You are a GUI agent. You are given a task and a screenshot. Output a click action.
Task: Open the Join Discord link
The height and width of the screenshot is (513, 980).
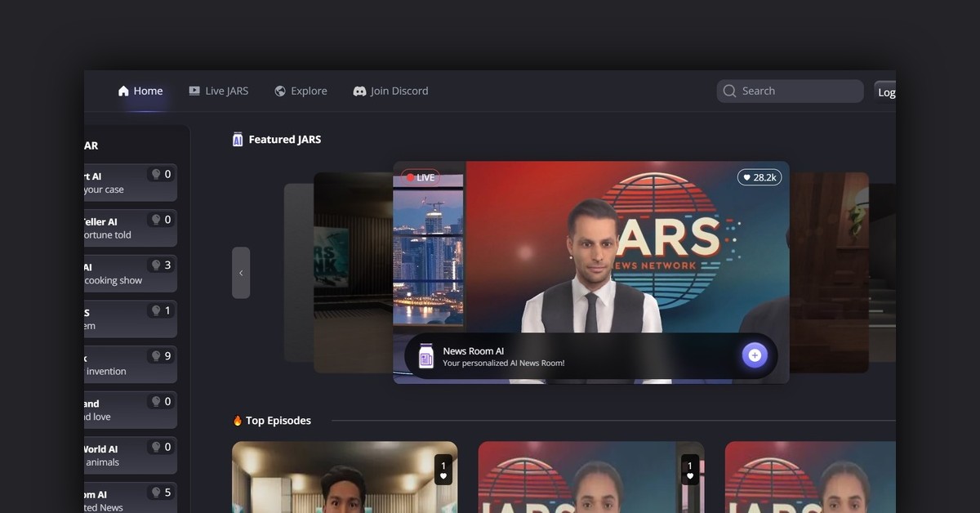(399, 91)
